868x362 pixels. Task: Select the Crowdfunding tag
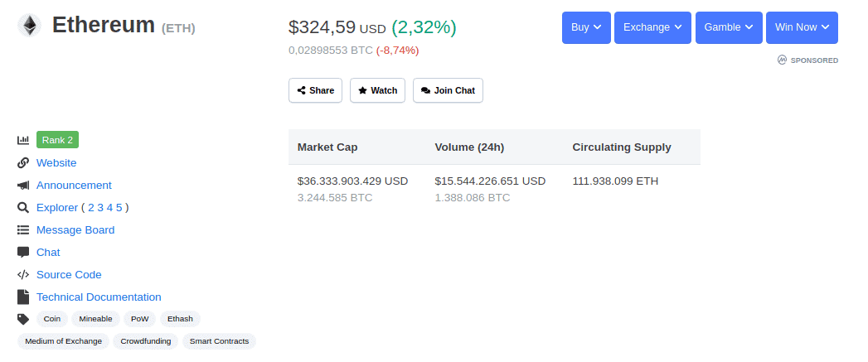[x=146, y=341]
